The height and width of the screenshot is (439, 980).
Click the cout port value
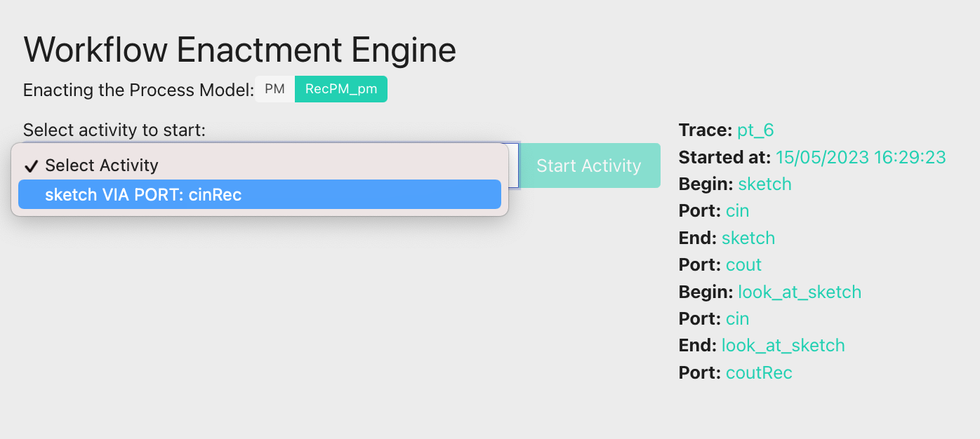coord(743,264)
